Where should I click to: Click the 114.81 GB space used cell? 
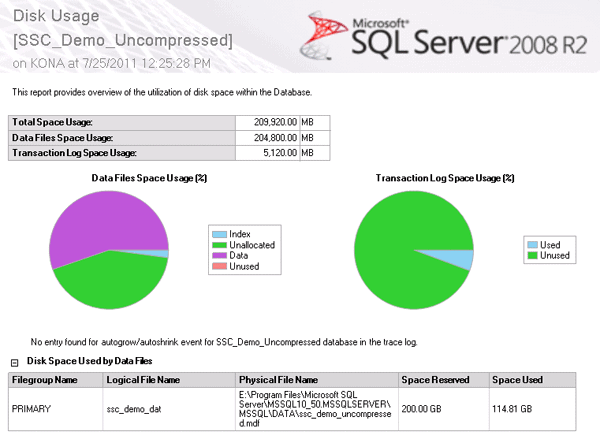point(532,409)
